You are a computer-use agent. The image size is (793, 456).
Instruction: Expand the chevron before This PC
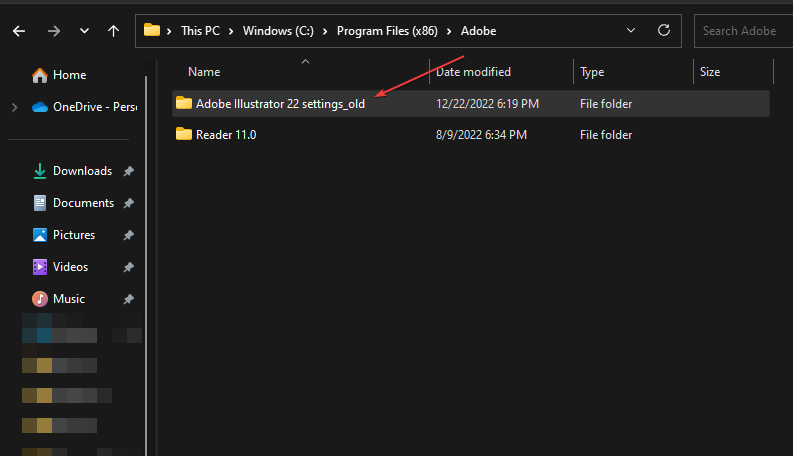pos(169,31)
